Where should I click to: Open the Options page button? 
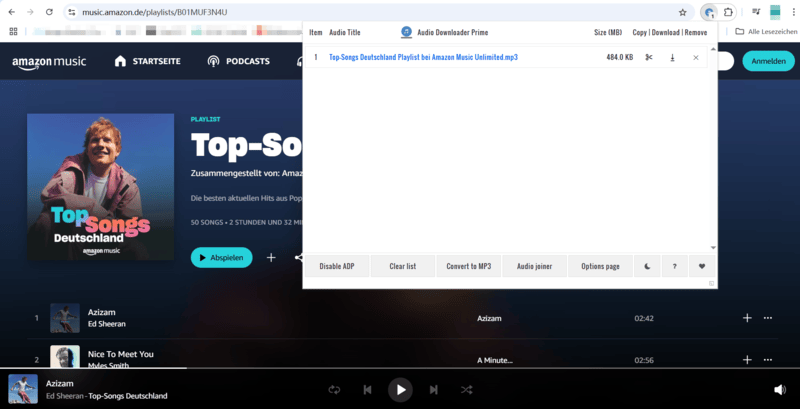[600, 266]
